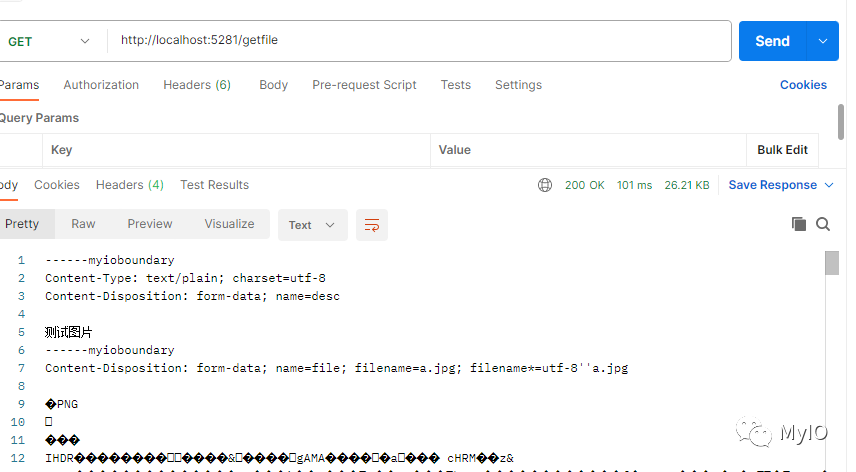This screenshot has height=472, width=856.
Task: Open search in the response via the magnifier icon
Action: click(x=823, y=224)
